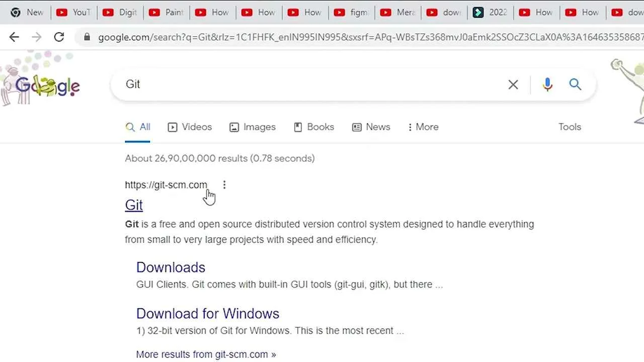Select the snippet text 'GUI Clients. Git comes...'

[x=289, y=285]
